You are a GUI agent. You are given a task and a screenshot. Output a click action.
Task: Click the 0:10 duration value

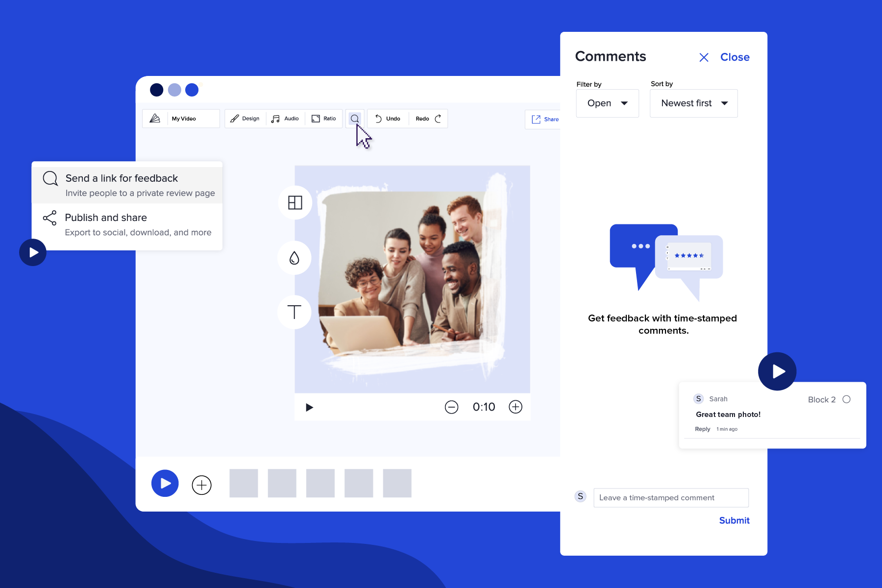pyautogui.click(x=484, y=407)
